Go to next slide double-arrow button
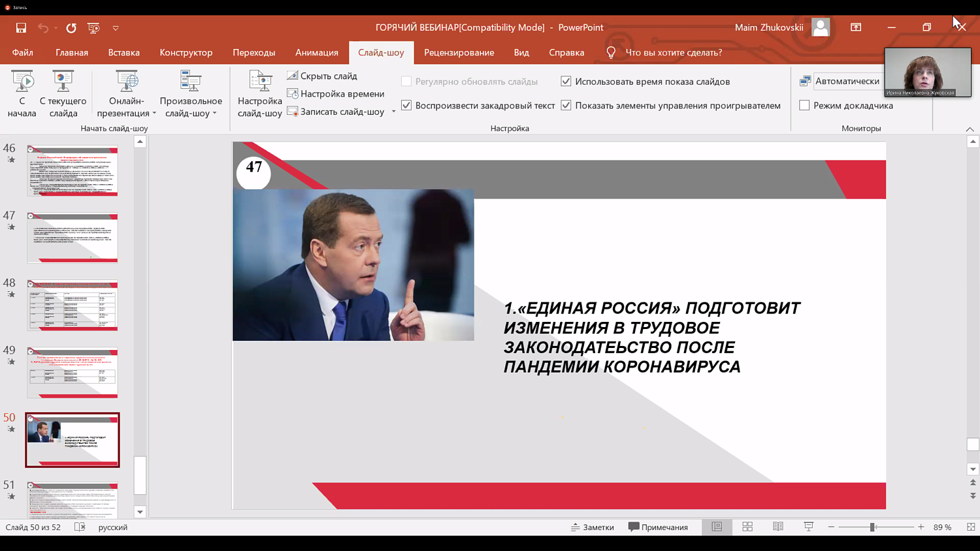 973,496
